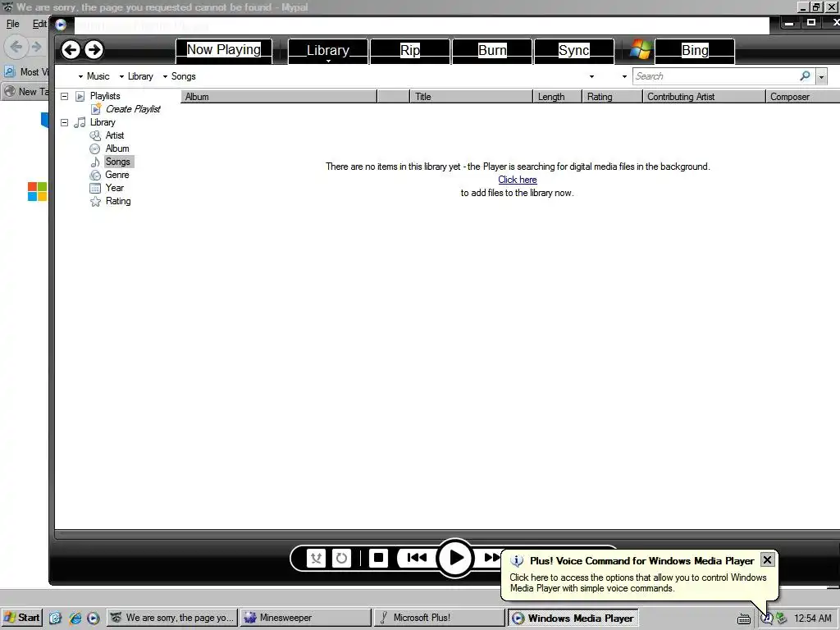Open the layout options dropdown arrow

(x=591, y=76)
